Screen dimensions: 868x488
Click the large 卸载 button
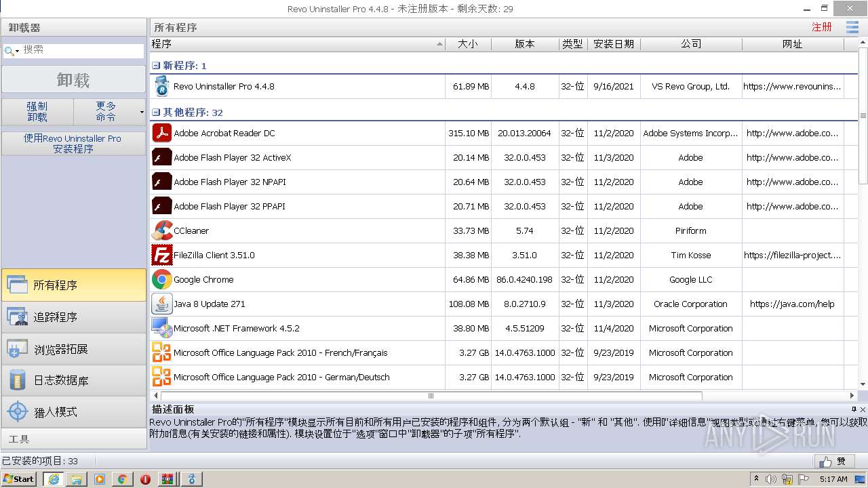73,80
